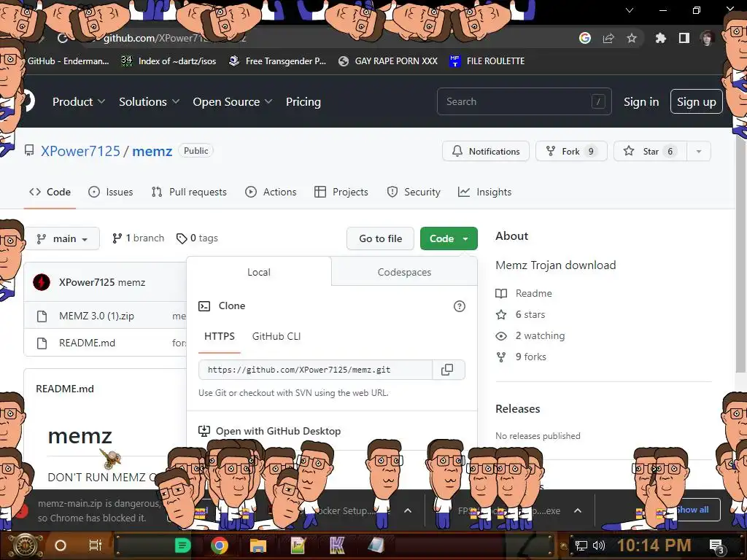Select the Codespaces tab

point(404,272)
